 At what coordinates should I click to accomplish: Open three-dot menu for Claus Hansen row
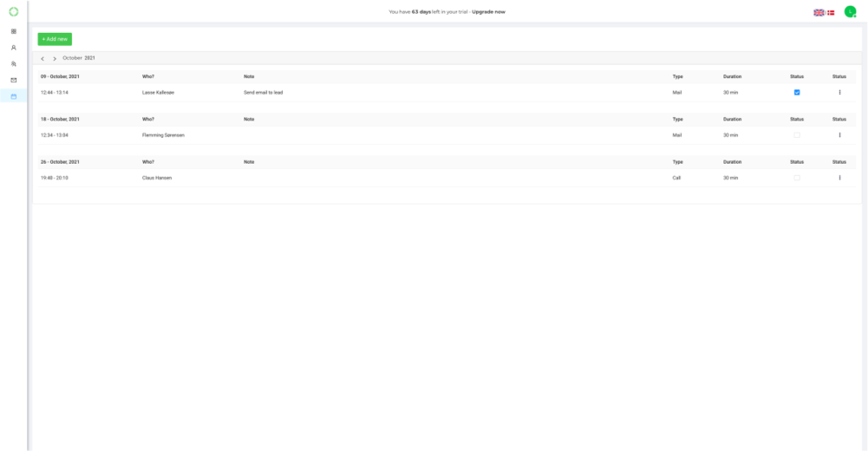[839, 178]
